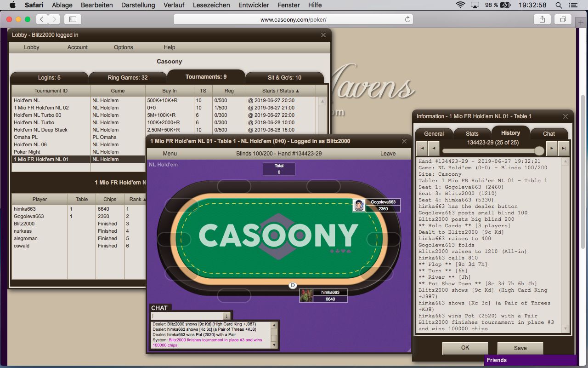
Task: Toggle the Safari sidebar button
Action: coord(73,19)
